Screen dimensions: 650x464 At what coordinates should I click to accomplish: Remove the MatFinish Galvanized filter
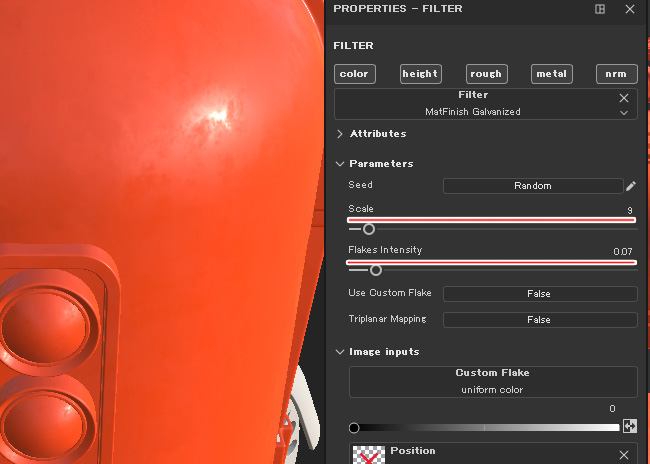624,98
